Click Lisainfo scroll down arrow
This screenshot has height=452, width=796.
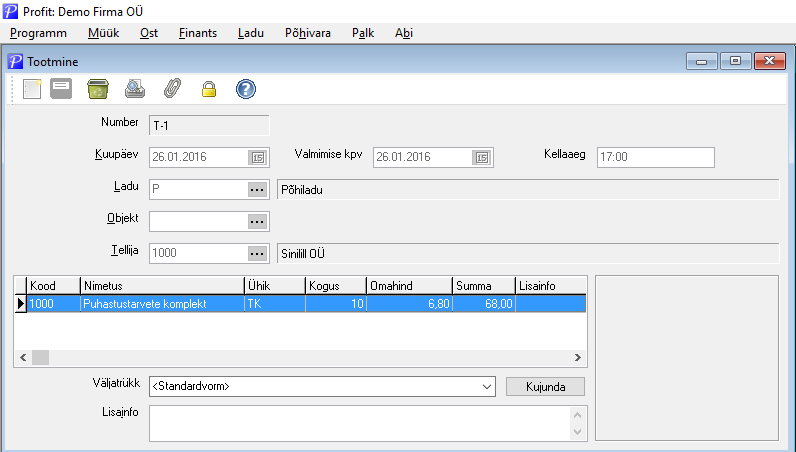click(578, 432)
